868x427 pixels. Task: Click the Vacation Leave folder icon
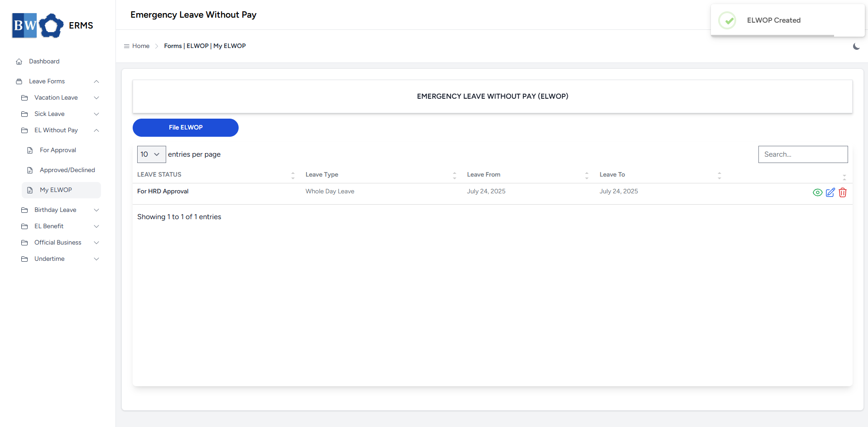(24, 98)
